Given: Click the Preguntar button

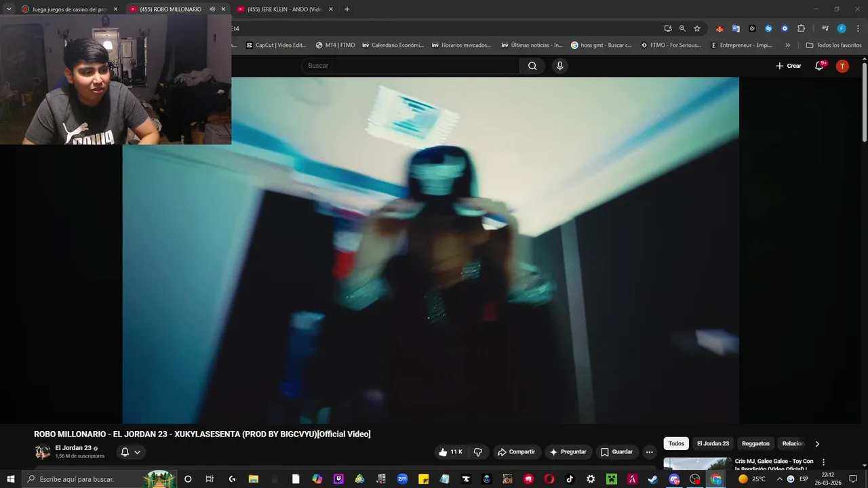Looking at the screenshot, I should click(x=568, y=452).
